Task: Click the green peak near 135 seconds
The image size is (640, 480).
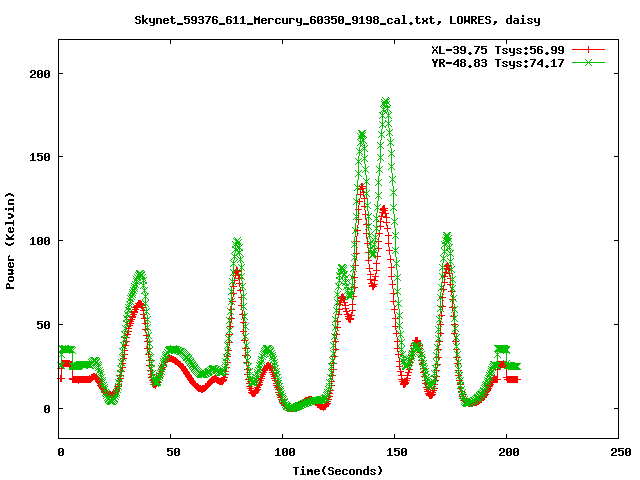Action: point(362,135)
